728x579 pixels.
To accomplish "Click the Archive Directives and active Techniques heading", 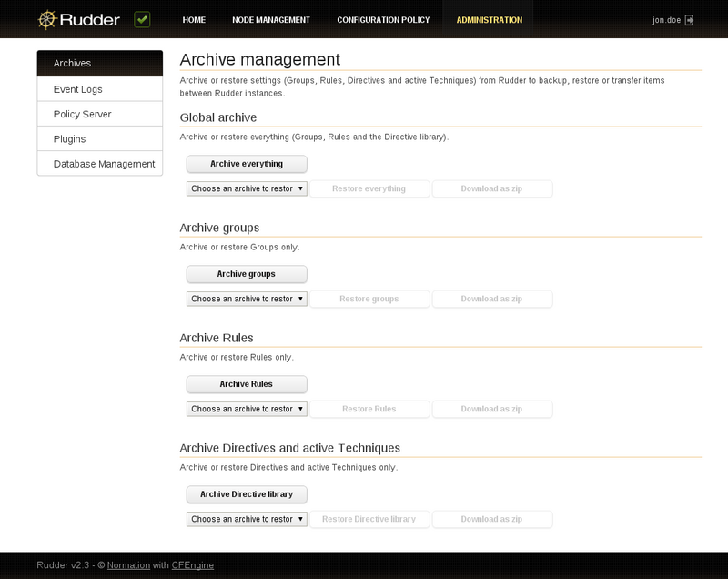I will [289, 448].
